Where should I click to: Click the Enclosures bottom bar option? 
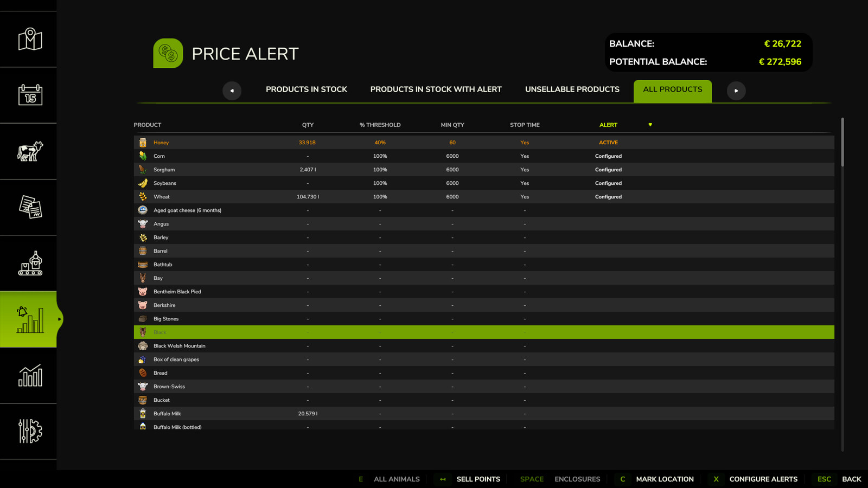pos(560,479)
